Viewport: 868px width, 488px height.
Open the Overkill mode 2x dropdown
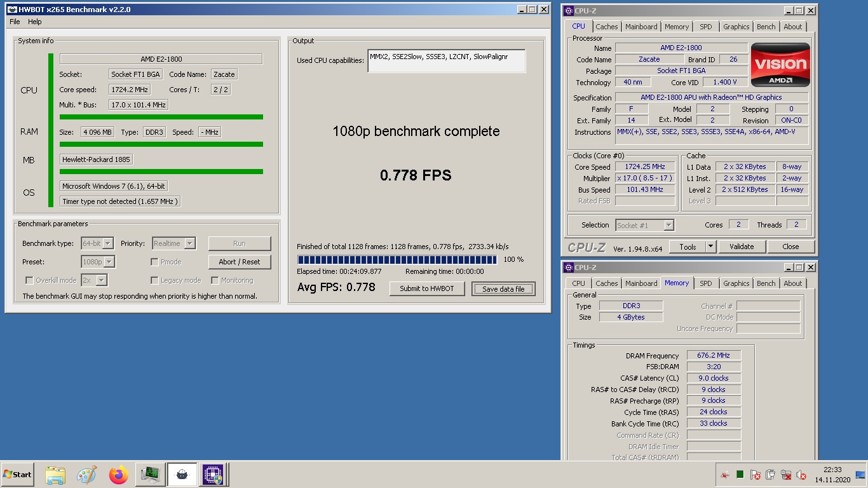pyautogui.click(x=94, y=280)
